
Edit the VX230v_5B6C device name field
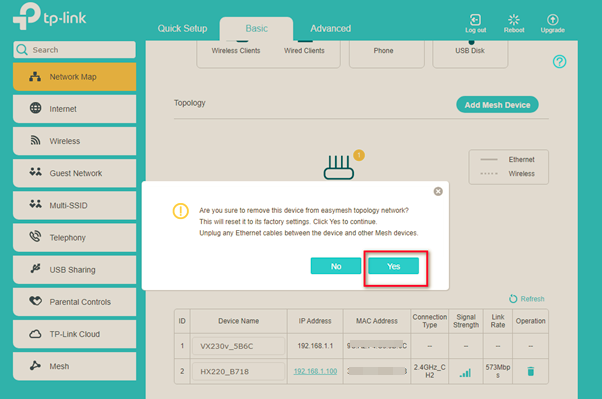pyautogui.click(x=238, y=346)
